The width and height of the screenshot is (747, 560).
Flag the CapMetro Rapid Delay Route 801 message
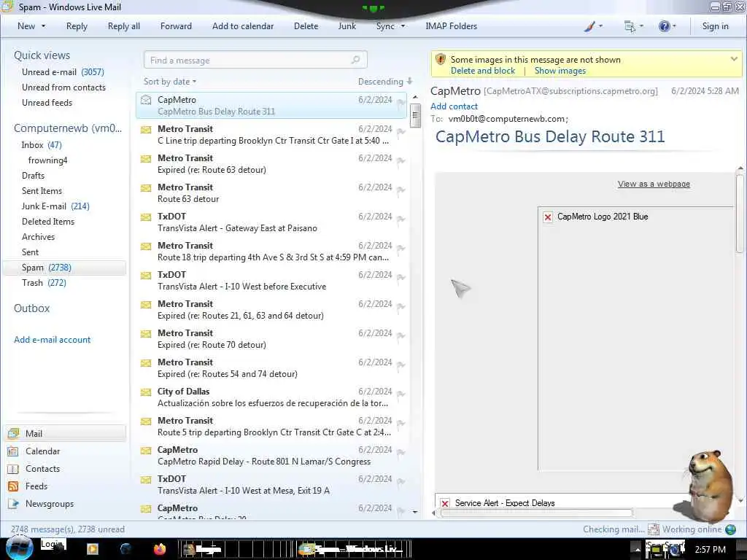click(x=400, y=452)
